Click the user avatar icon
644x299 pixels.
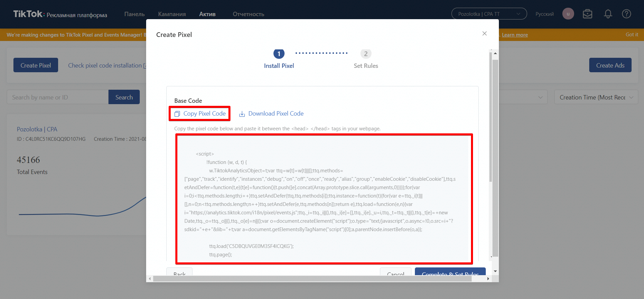[568, 14]
